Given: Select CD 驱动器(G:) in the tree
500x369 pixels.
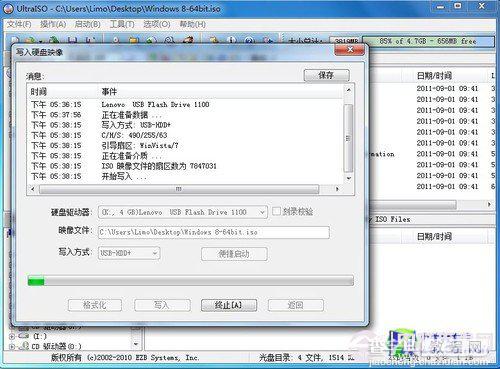Looking at the screenshot, I should pos(56,347).
